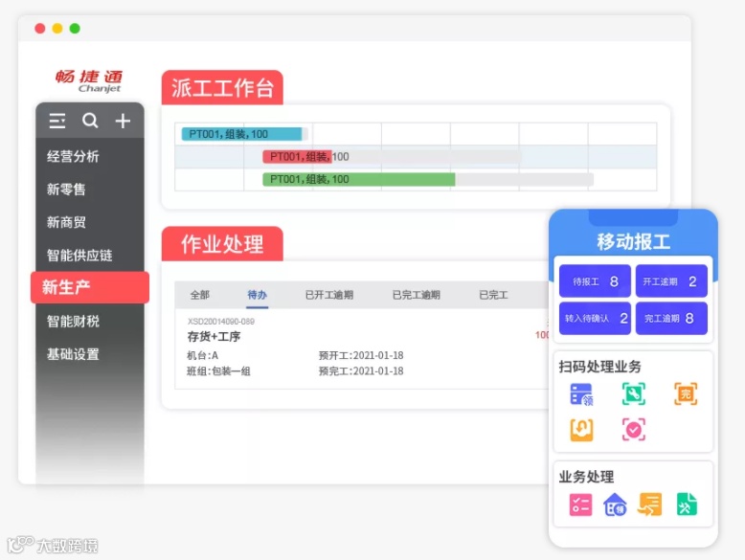Tap the 转入待确认 2 tile
The image size is (745, 560).
[595, 318]
